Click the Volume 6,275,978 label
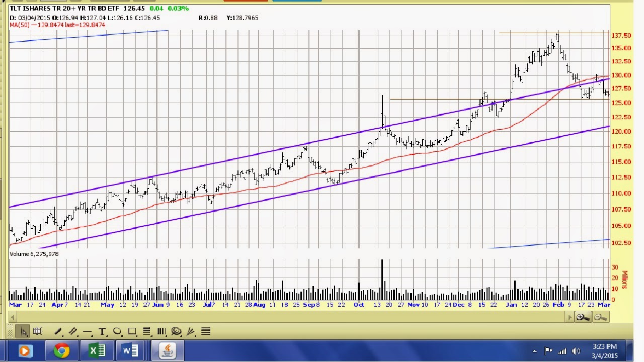 point(34,254)
